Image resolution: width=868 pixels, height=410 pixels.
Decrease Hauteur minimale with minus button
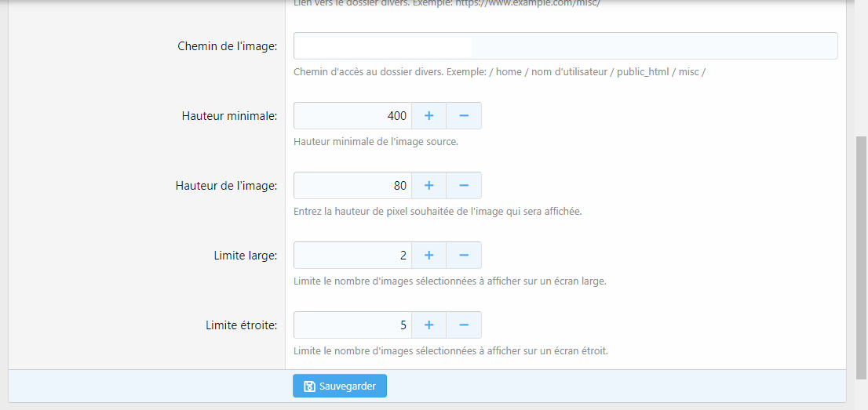click(x=464, y=116)
